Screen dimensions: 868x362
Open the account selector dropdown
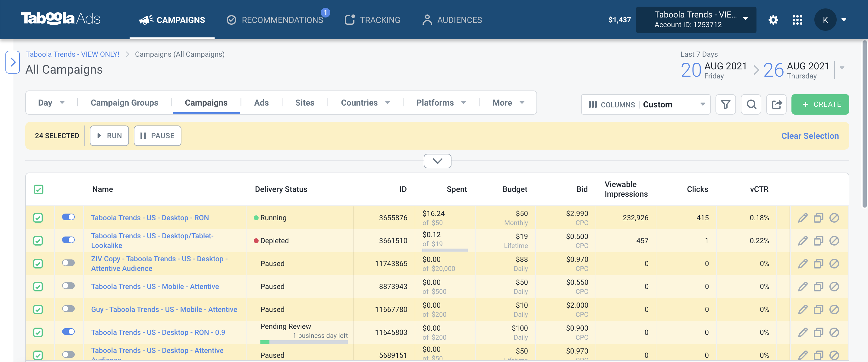click(x=696, y=20)
